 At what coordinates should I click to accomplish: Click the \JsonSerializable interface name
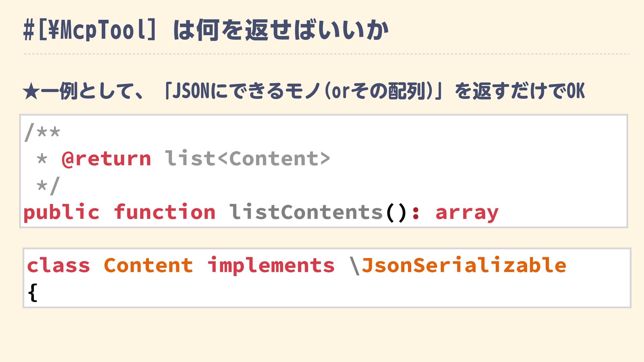(x=458, y=265)
